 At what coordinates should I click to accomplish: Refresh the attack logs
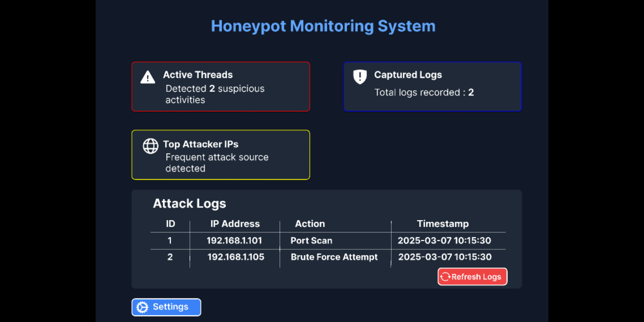(x=472, y=277)
